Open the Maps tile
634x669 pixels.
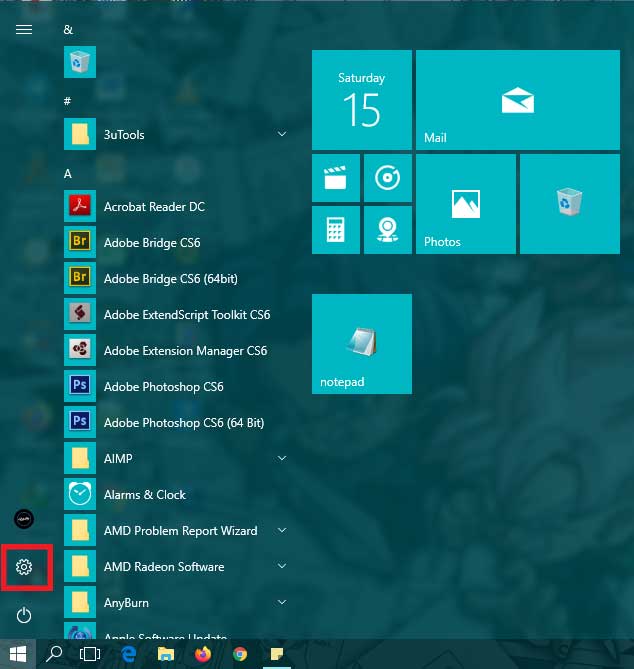388,230
